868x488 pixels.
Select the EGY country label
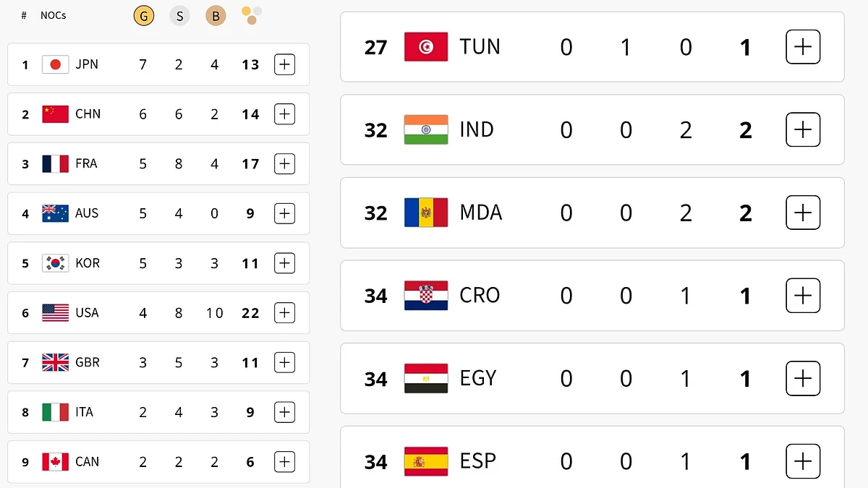pos(478,378)
